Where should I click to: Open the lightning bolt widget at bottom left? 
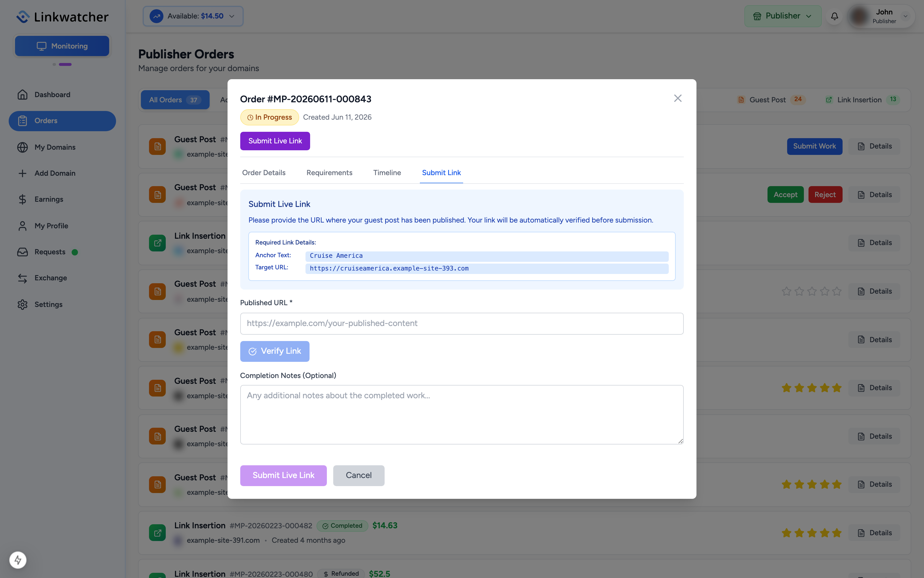pyautogui.click(x=18, y=560)
